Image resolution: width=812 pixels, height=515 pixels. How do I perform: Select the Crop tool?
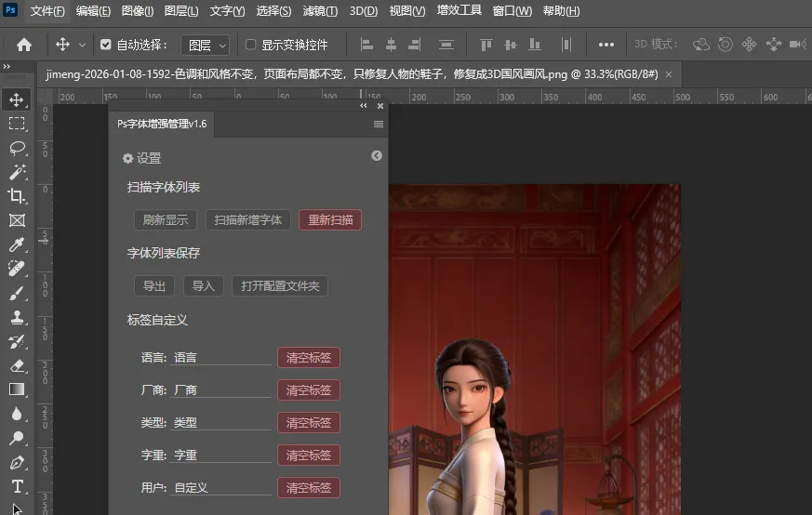coord(17,195)
